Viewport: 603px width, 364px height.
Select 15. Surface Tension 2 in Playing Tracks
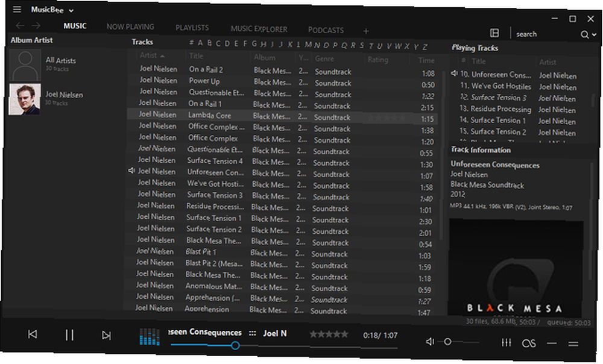(x=517, y=132)
